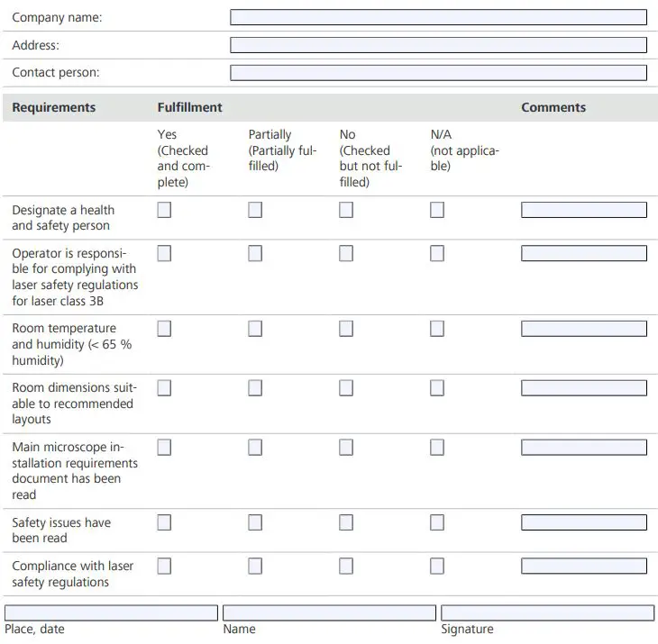Select the Name field at the bottom
The width and height of the screenshot is (658, 644).
coord(329,612)
